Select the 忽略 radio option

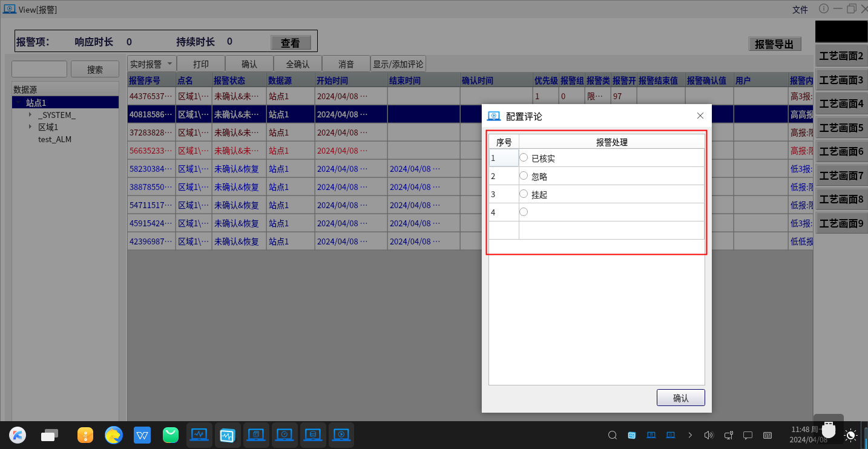(x=524, y=175)
